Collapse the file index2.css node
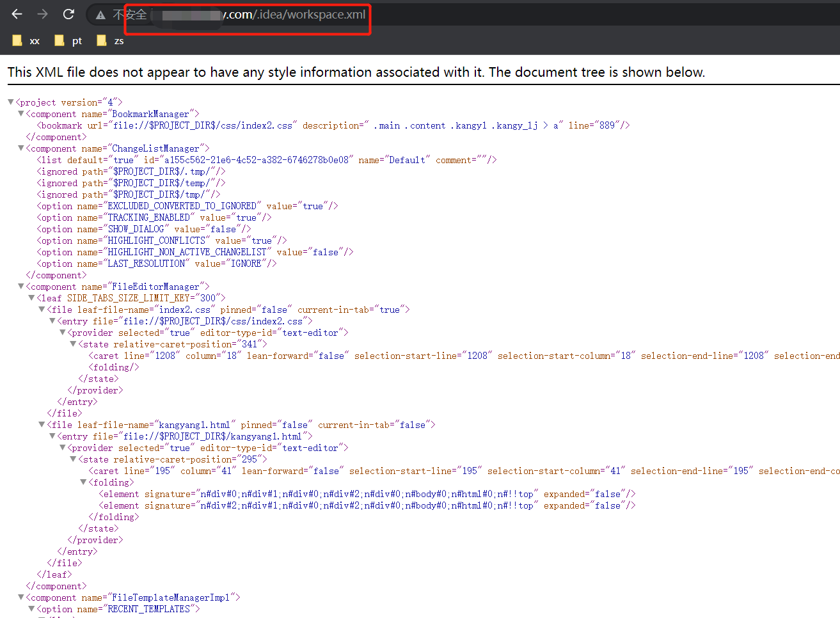This screenshot has height=618, width=840. (x=42, y=309)
